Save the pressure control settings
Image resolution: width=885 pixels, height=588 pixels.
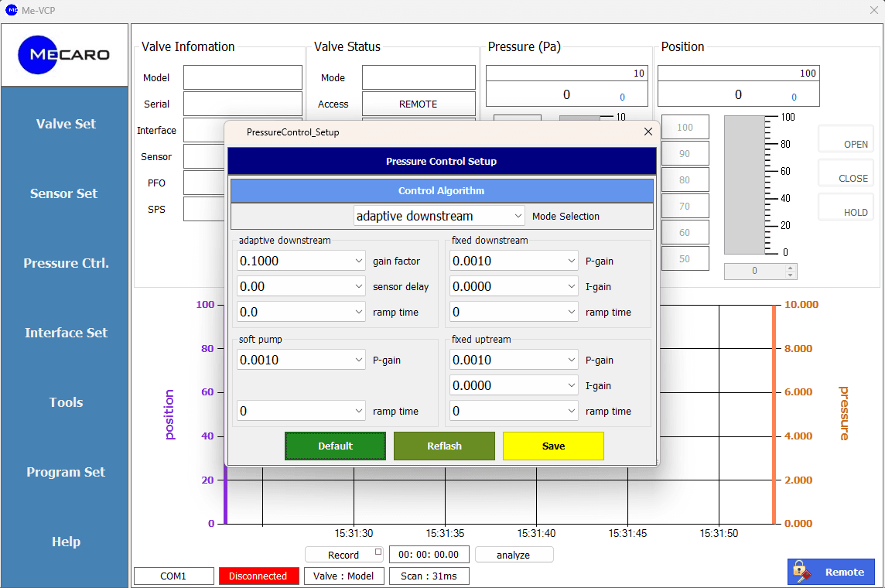(553, 446)
